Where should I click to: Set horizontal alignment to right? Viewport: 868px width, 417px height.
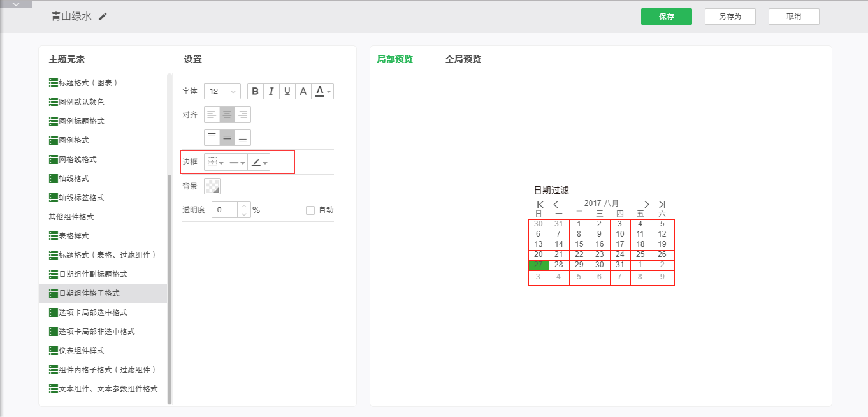click(x=243, y=115)
